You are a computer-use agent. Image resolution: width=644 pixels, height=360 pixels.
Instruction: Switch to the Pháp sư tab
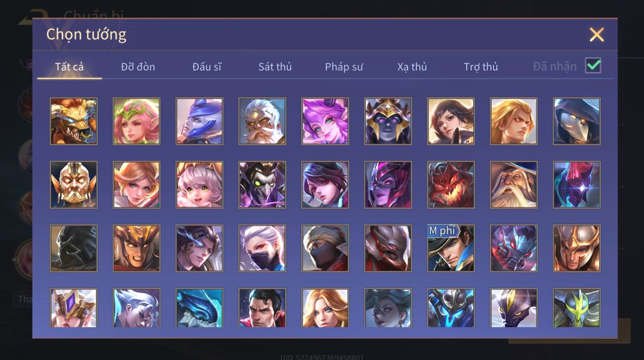click(x=344, y=67)
